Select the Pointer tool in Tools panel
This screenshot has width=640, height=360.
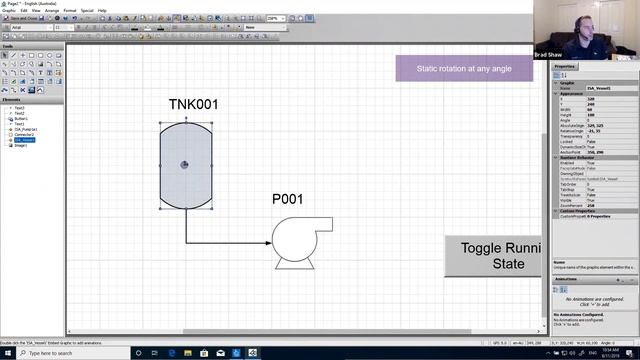(x=5, y=55)
